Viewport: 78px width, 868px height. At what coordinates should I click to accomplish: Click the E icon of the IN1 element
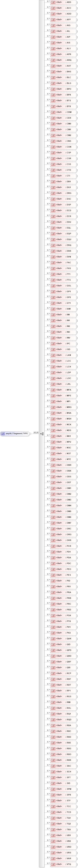(53, 320)
